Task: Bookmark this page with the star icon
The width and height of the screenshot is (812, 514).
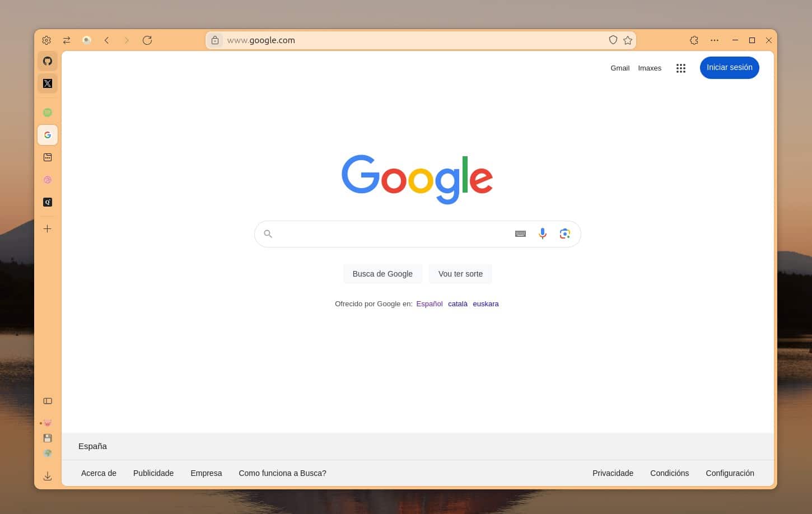Action: tap(628, 40)
